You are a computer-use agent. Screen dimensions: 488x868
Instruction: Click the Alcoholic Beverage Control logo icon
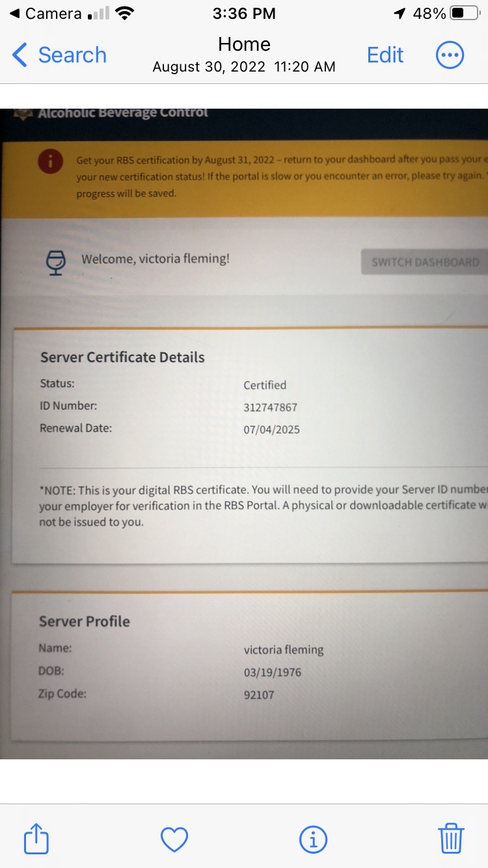(x=23, y=113)
